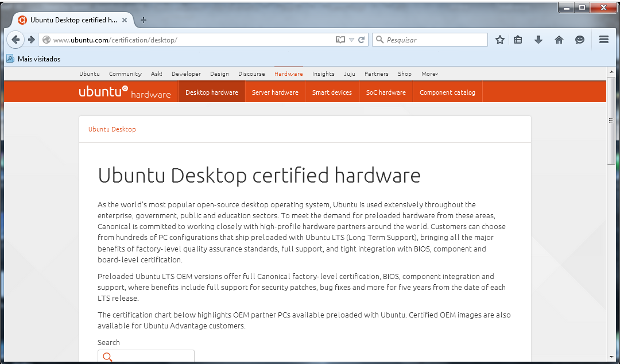The image size is (620, 364).
Task: Click the Ubuntu Desktop breadcrumb link
Action: tap(112, 129)
